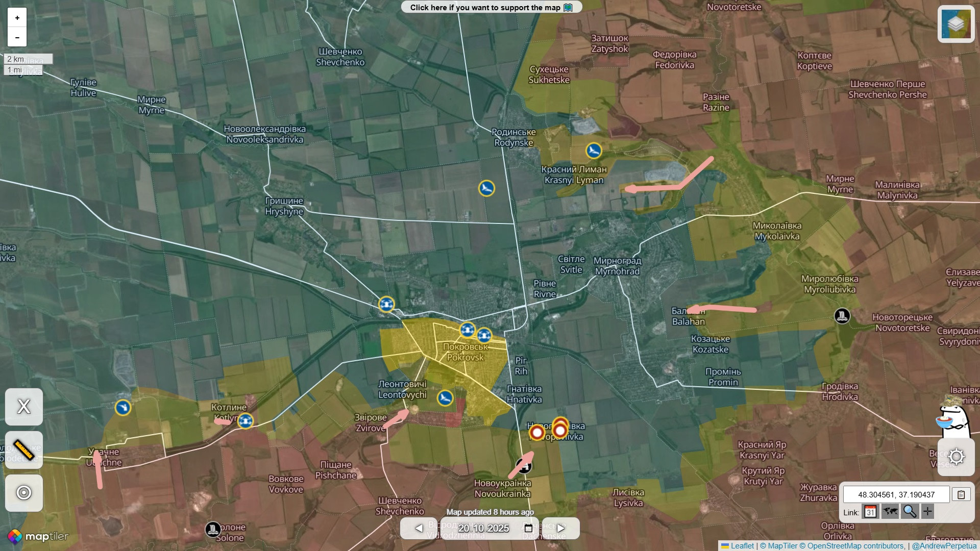This screenshot has height=551, width=980.
Task: Toggle crosshair marker option in link
Action: click(927, 512)
